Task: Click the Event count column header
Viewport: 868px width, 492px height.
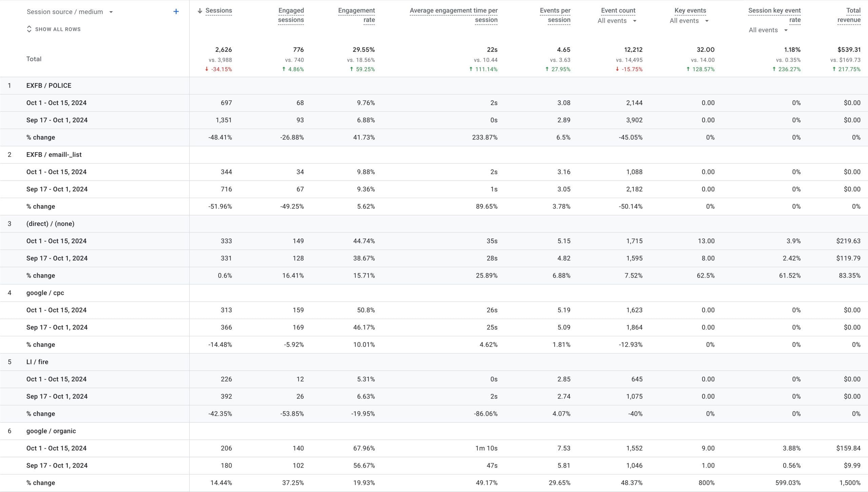Action: (618, 11)
